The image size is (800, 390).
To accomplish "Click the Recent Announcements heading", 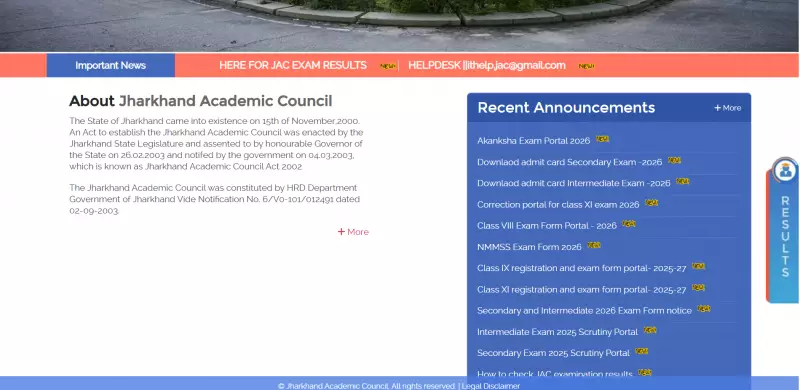I will pyautogui.click(x=566, y=108).
